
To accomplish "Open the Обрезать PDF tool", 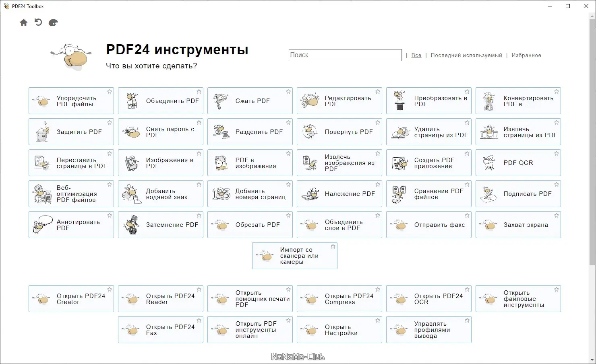I will 250,225.
